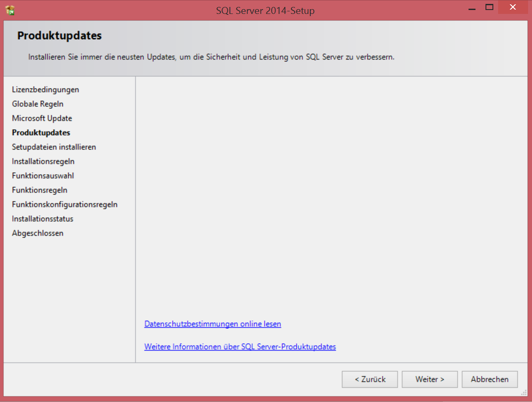
Task: Open the Datenschutzbestimmungen online lesen link
Action: (x=213, y=324)
